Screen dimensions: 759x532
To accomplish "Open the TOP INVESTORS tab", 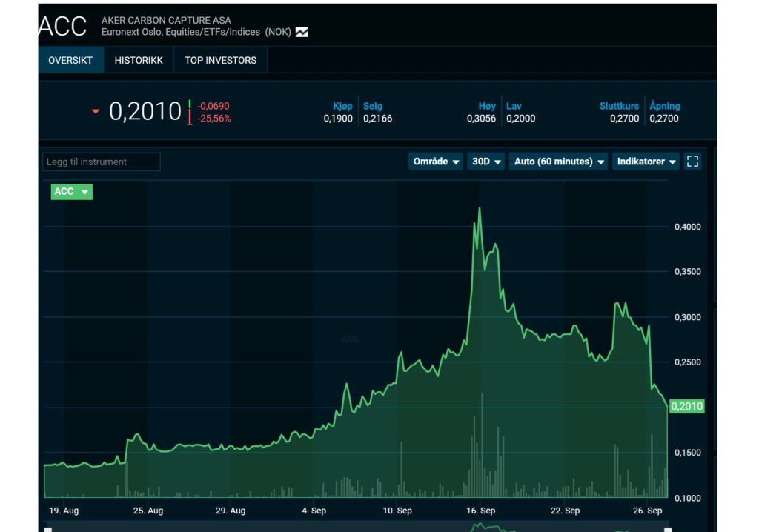I will (x=220, y=60).
